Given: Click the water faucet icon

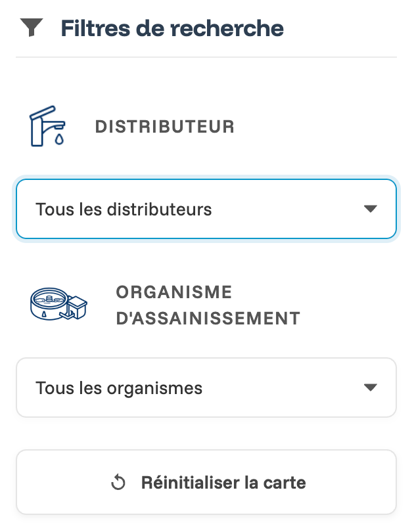Looking at the screenshot, I should tap(47, 125).
